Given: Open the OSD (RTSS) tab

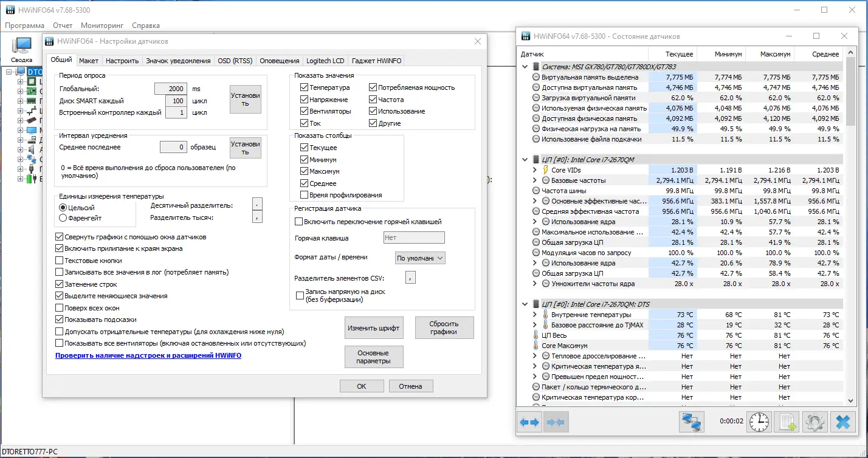Looking at the screenshot, I should coord(235,61).
